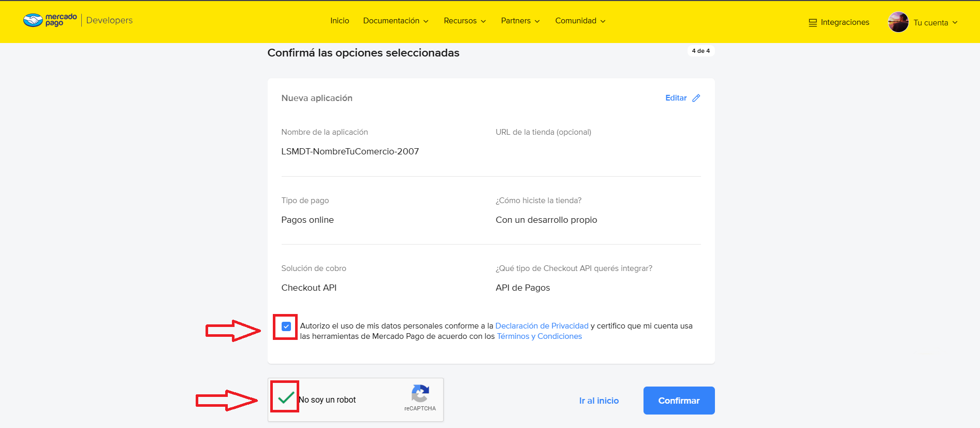The height and width of the screenshot is (428, 980).
Task: Click the 'Checkout API' solution value
Action: click(309, 288)
